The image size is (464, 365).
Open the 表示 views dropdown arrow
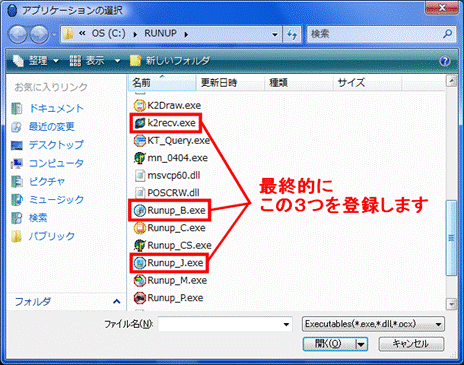click(x=117, y=61)
